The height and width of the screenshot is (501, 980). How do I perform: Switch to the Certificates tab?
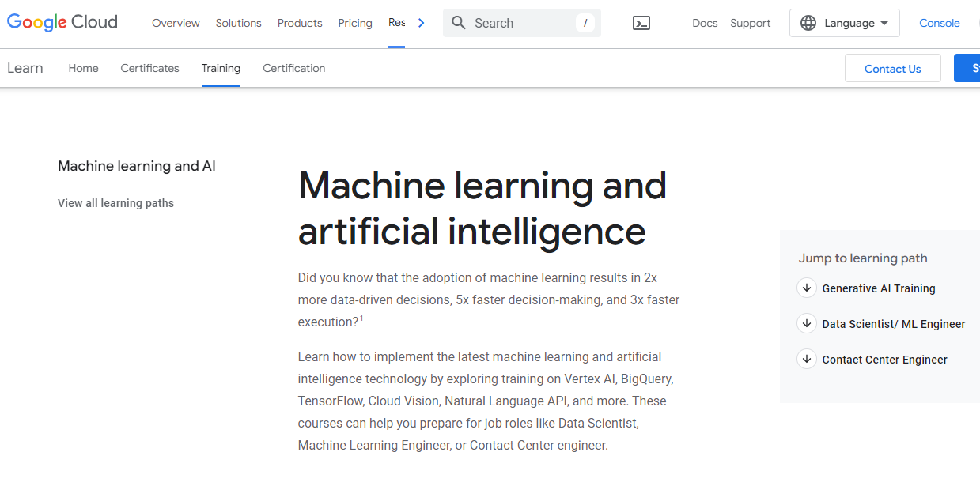point(149,68)
